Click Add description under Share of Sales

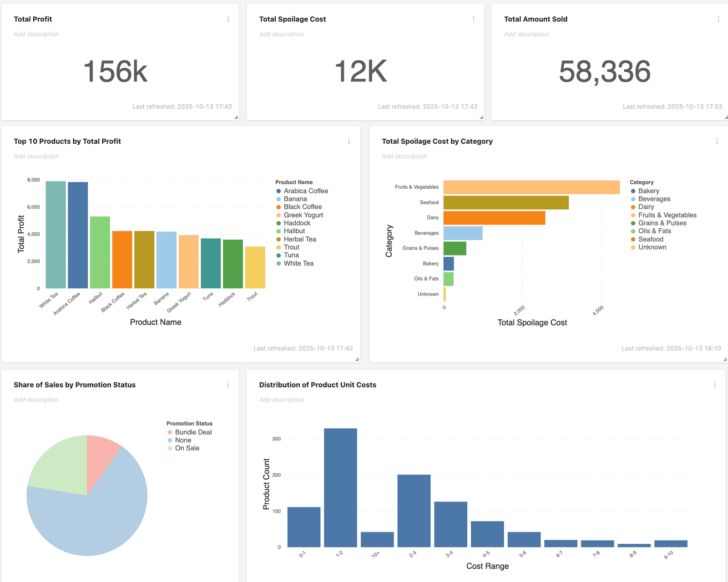point(36,400)
